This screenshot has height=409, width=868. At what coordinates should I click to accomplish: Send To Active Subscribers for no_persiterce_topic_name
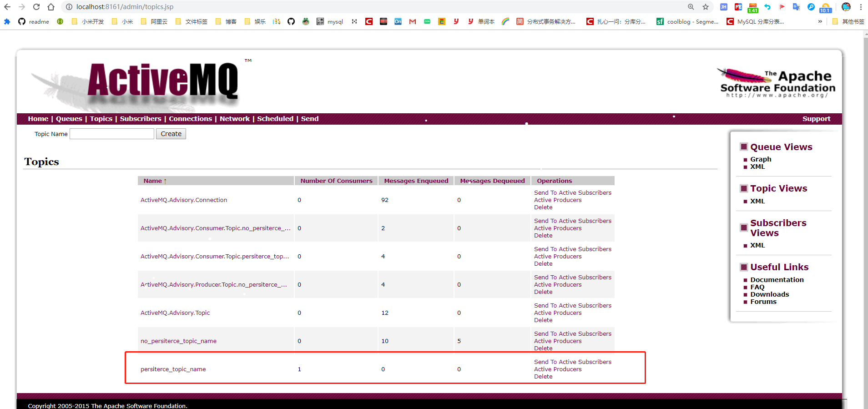coord(573,334)
